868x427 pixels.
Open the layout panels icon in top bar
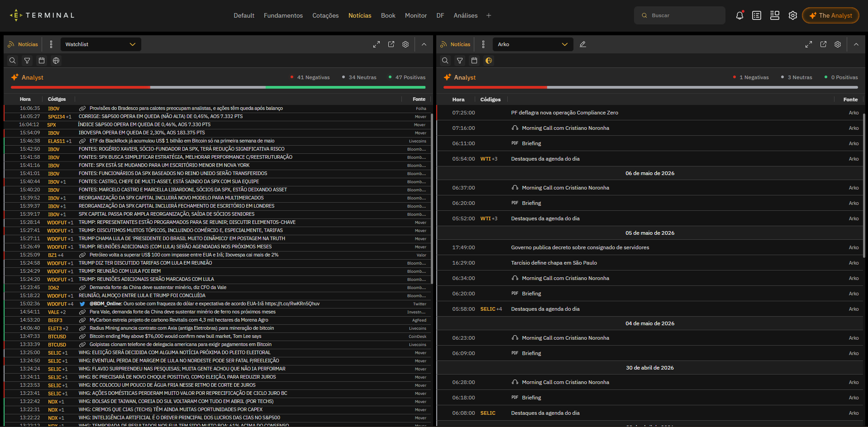click(x=775, y=15)
